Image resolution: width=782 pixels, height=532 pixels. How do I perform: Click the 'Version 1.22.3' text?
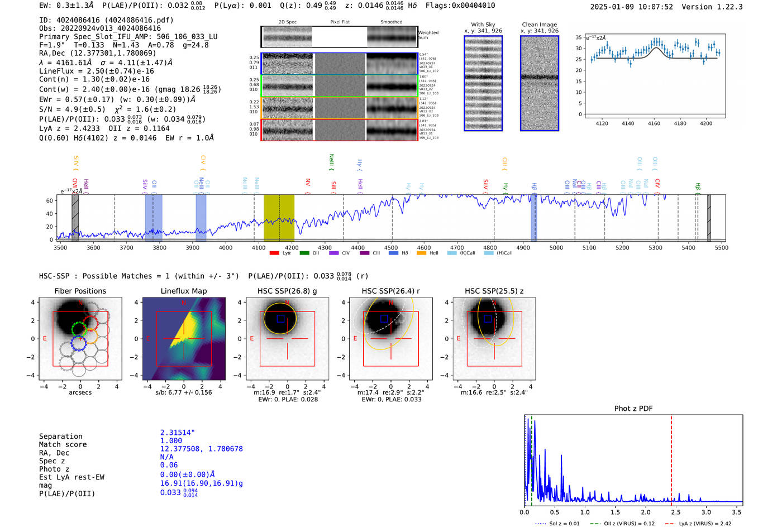[x=712, y=7]
